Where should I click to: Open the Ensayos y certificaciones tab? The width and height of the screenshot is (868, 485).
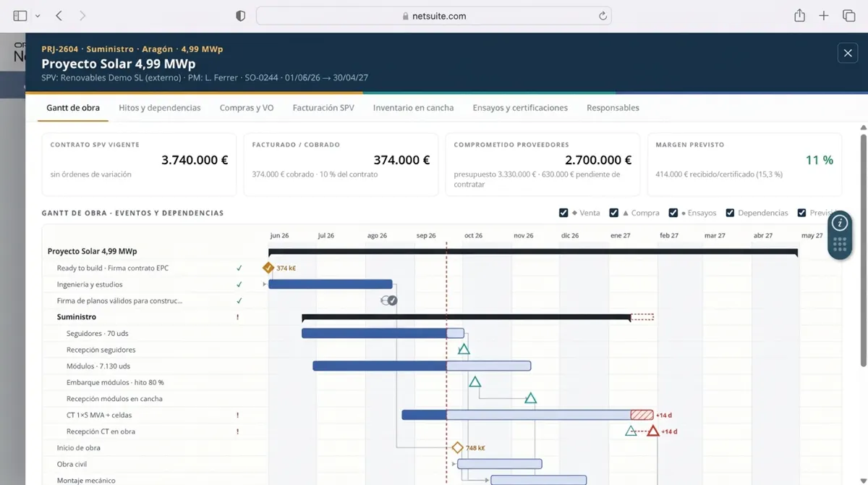point(520,108)
